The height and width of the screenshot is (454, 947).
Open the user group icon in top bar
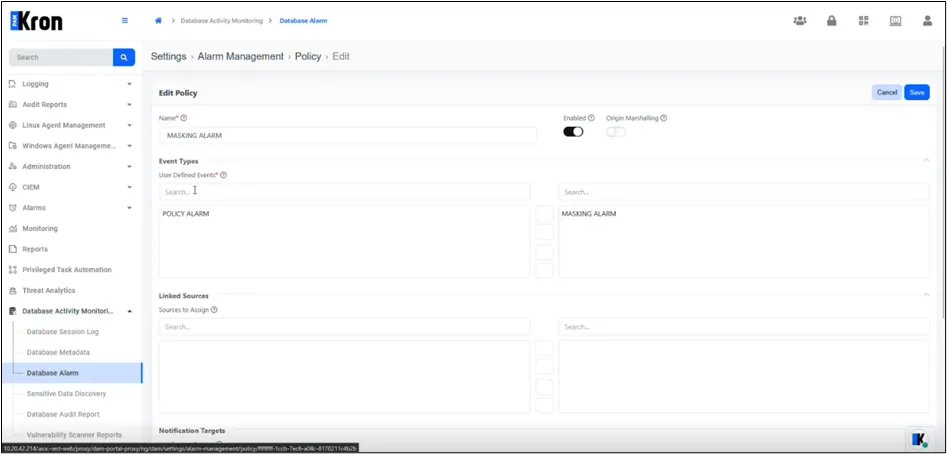point(800,21)
